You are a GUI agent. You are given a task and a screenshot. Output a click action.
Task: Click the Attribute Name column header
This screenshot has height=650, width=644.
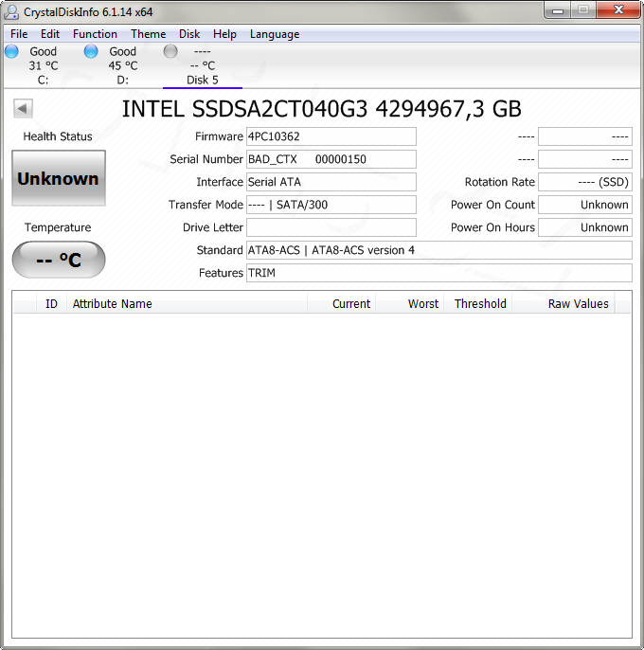[x=187, y=304]
